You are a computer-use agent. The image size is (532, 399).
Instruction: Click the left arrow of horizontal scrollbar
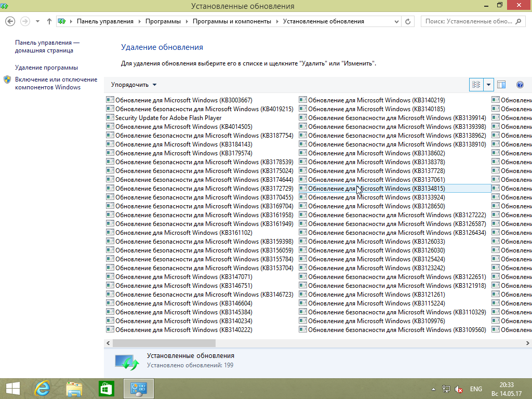click(x=108, y=343)
